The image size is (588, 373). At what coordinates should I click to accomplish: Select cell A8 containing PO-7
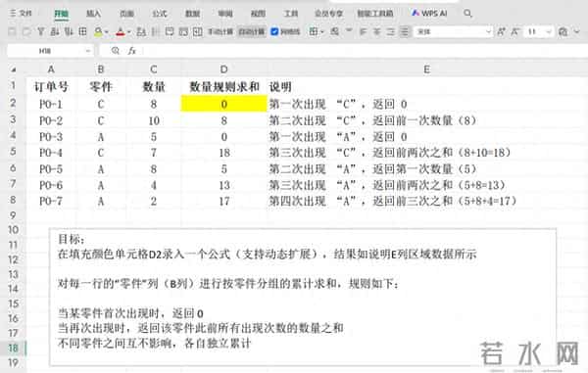tap(51, 202)
